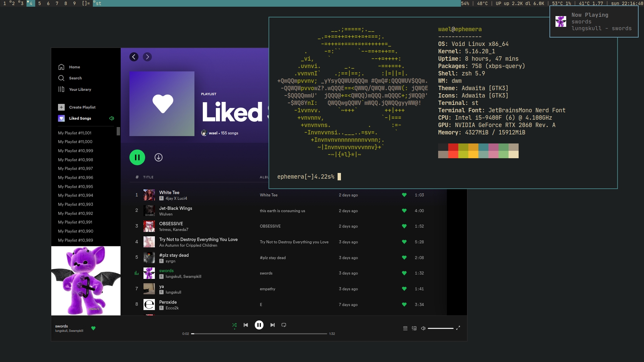Go forward with the right arrow button
Image resolution: width=644 pixels, height=362 pixels.
(x=147, y=57)
